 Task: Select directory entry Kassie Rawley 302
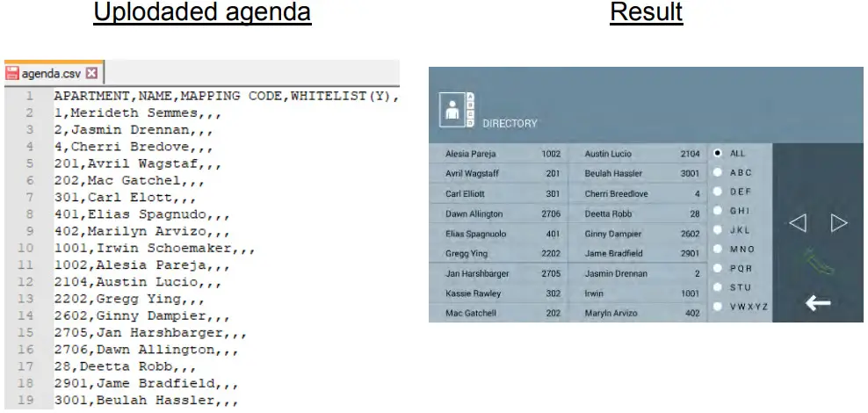coord(498,293)
